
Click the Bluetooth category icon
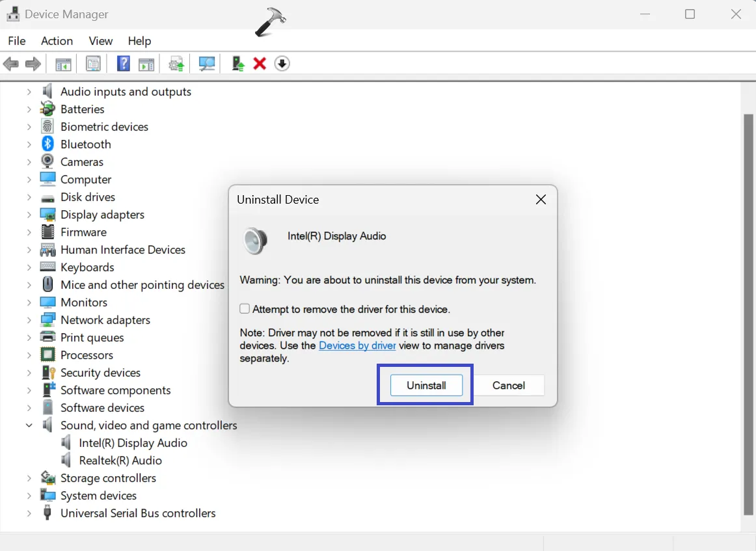(47, 144)
